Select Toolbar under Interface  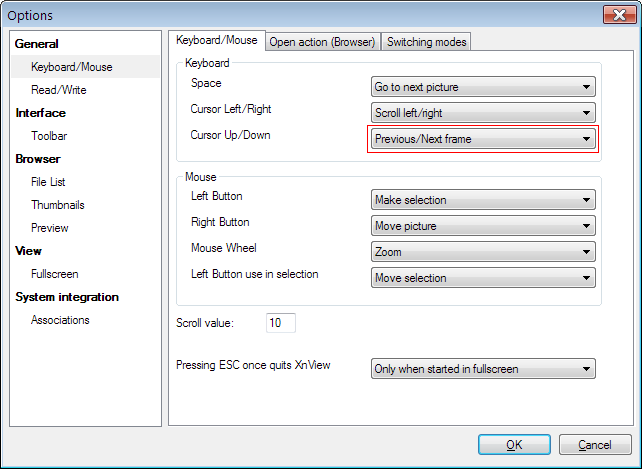coord(49,136)
